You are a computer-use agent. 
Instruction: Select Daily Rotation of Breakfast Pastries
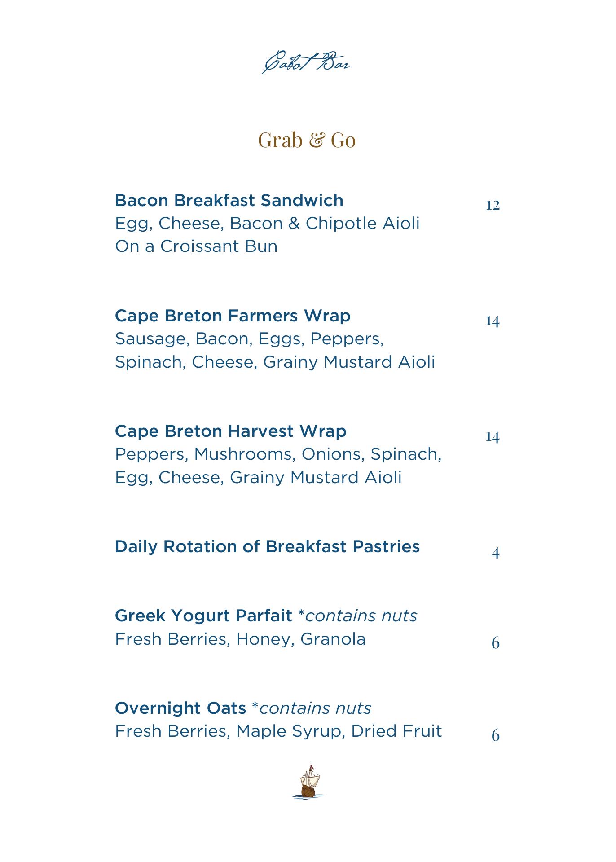tap(267, 546)
